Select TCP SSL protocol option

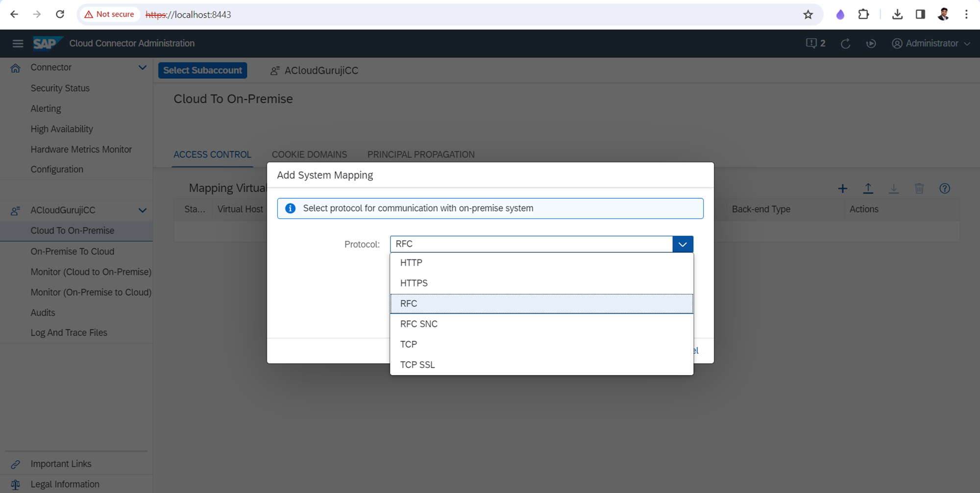(x=417, y=365)
